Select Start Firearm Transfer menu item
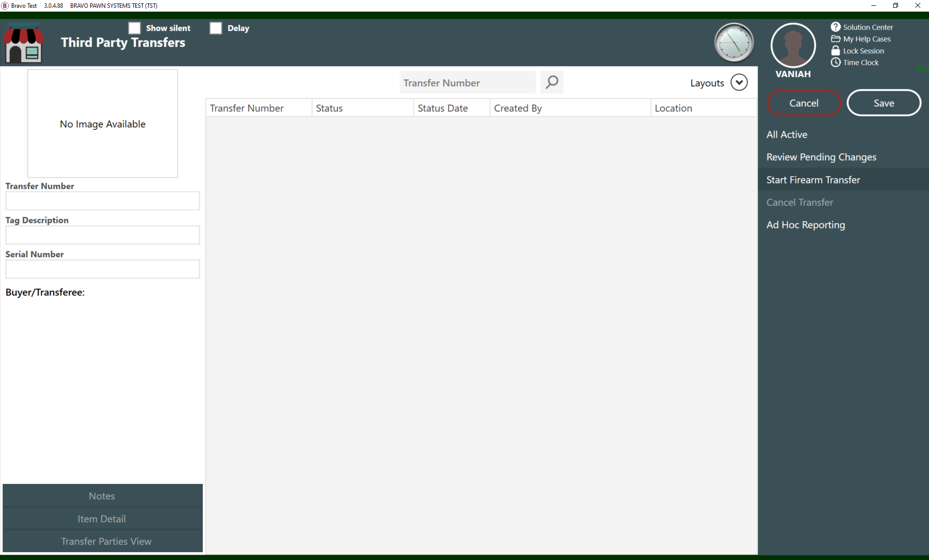This screenshot has width=929, height=560. pyautogui.click(x=813, y=180)
